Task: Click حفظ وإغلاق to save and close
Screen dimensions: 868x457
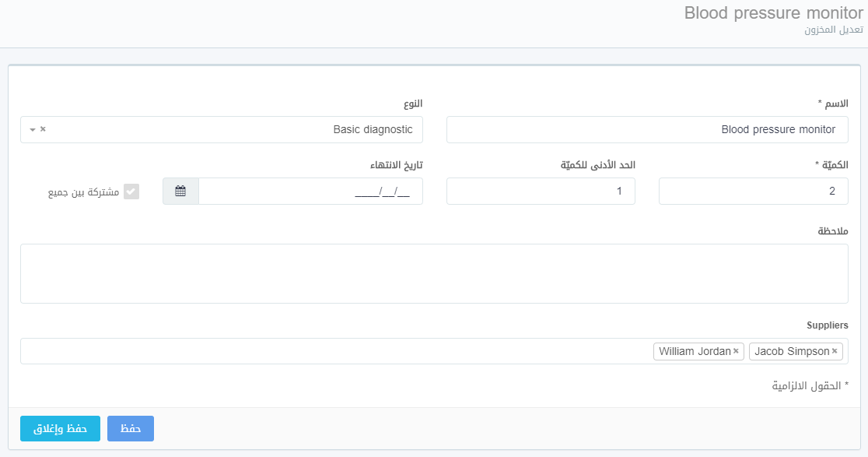Action: (60, 428)
